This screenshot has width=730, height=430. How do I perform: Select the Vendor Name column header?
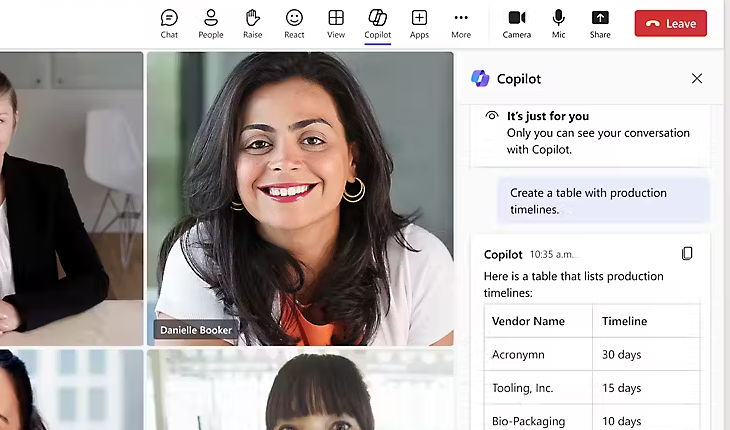click(x=528, y=322)
